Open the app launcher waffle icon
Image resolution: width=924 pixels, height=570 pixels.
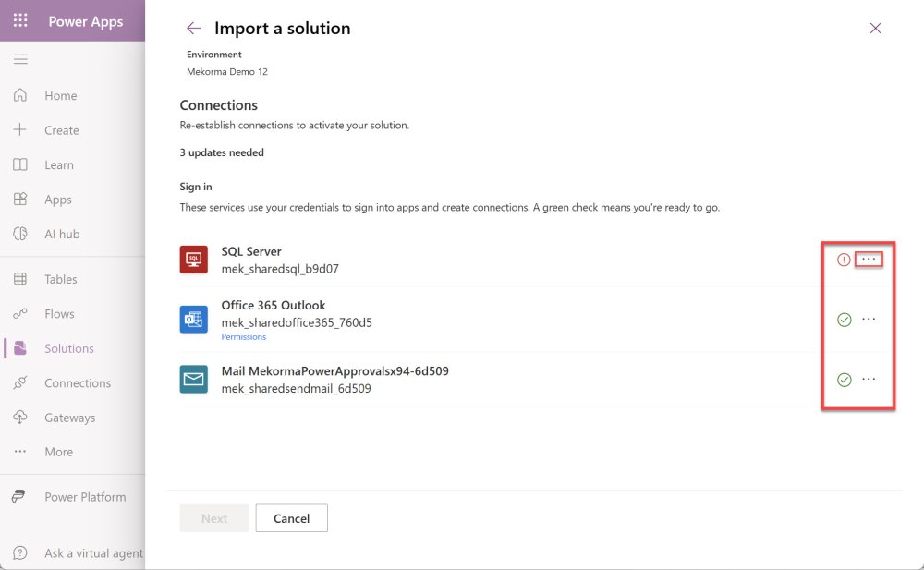20,21
